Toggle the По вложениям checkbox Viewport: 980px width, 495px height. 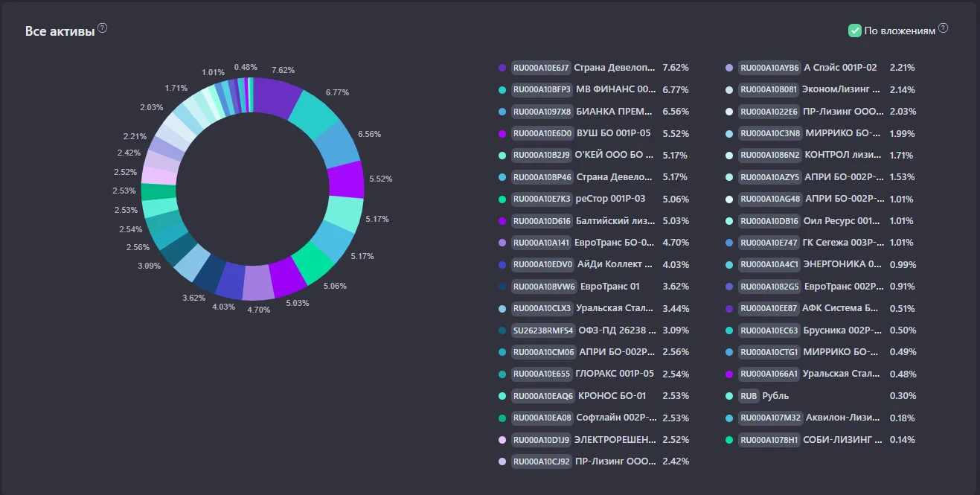click(855, 31)
